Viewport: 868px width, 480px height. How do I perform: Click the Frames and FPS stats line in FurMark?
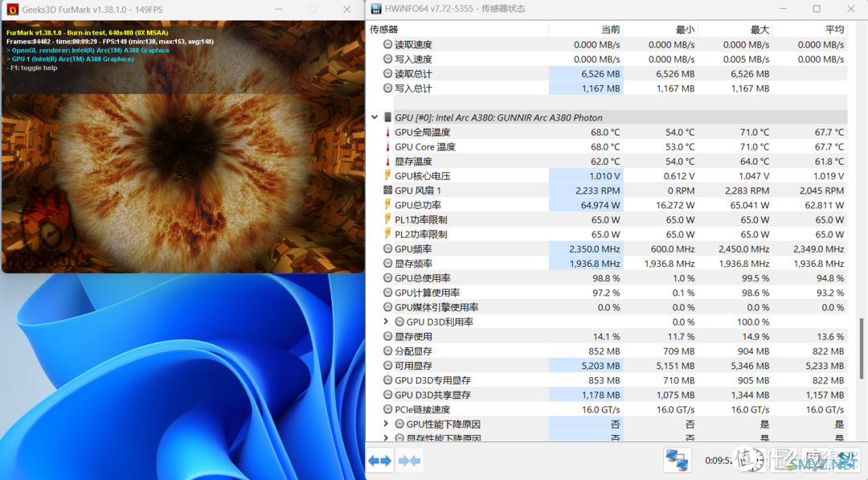[x=109, y=42]
